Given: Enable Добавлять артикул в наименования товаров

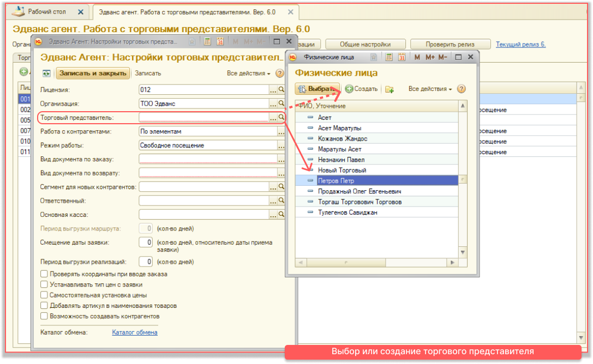Looking at the screenshot, I should (44, 306).
